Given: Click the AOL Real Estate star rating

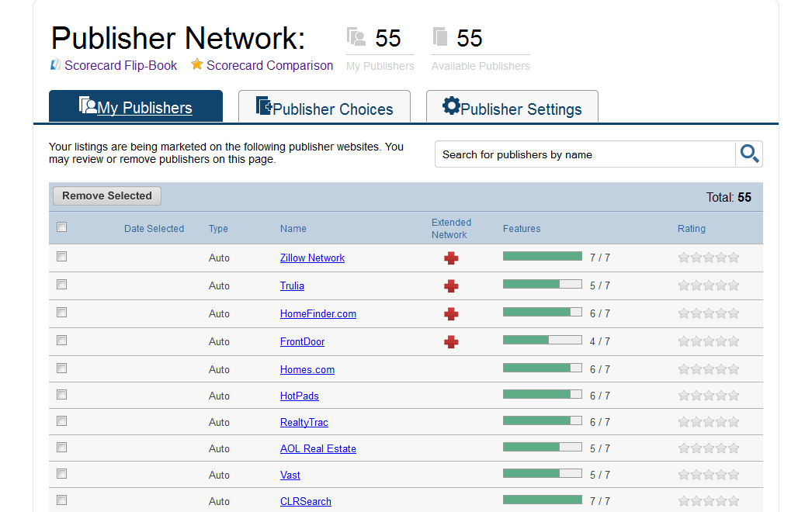Looking at the screenshot, I should tap(709, 448).
